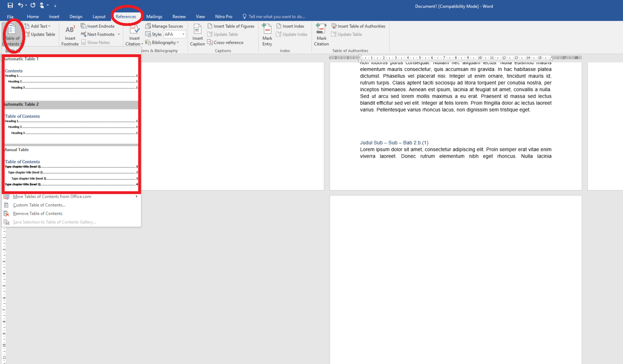
Task: Click the Insert Caption icon
Action: click(198, 30)
